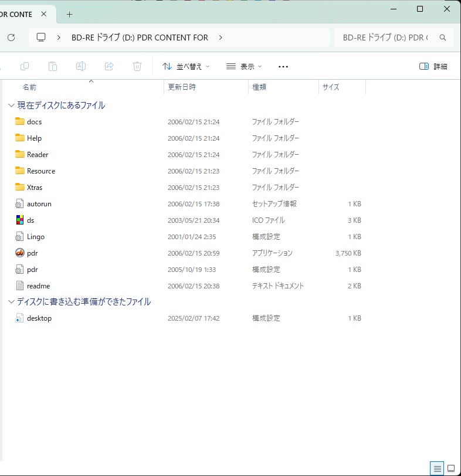Screen dimensions: 461x476
Task: Collapse the ディスクに書き込む準備ができたファイル group
Action: pos(11,302)
